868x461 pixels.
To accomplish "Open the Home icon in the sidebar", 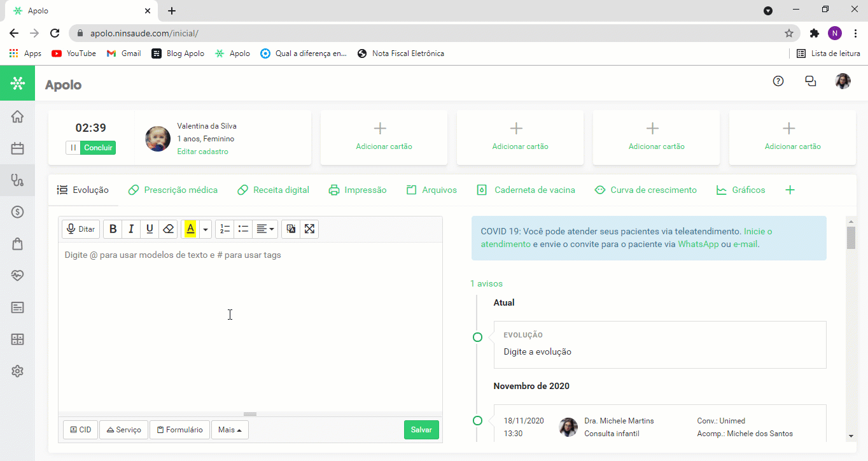I will 17,117.
